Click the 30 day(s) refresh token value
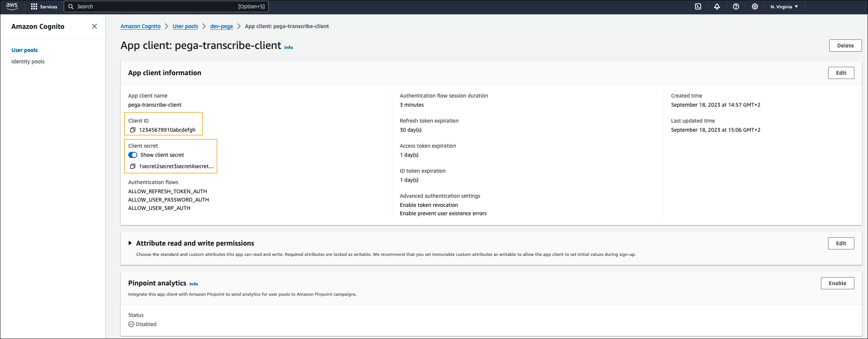This screenshot has height=339, width=868. [x=410, y=130]
